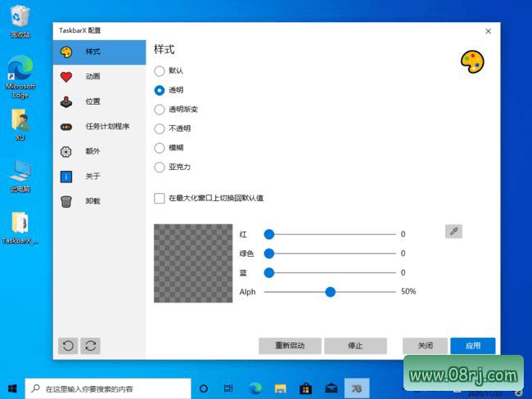Click the Cortana circle taskbar icon
Viewport: 532px width, 399px height.
[x=204, y=388]
